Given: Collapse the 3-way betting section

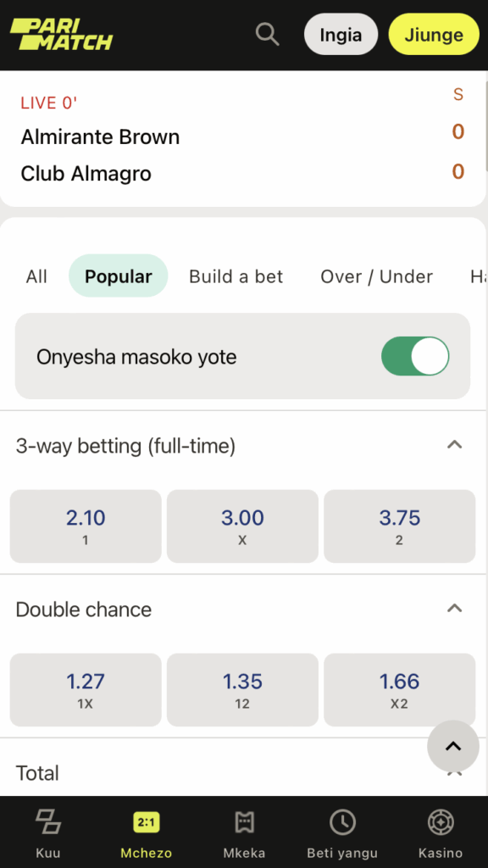Looking at the screenshot, I should (x=455, y=444).
